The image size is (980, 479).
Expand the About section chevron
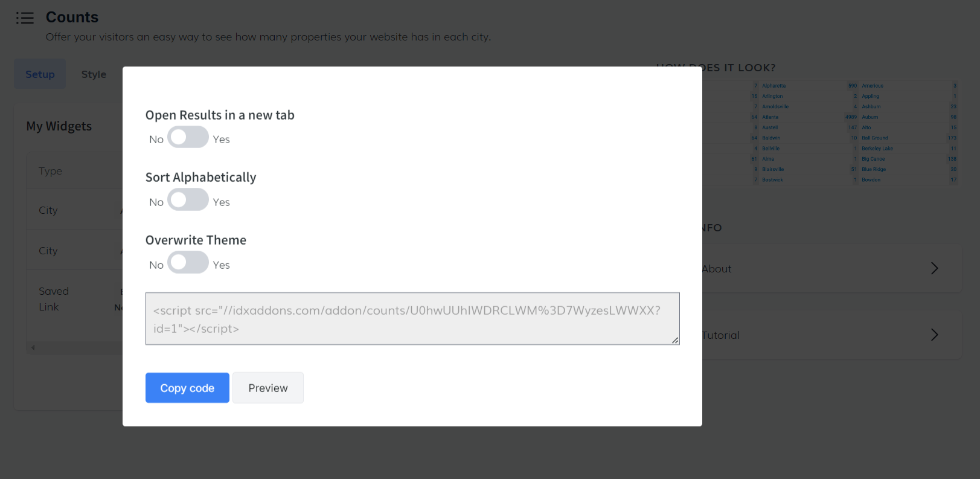tap(934, 269)
